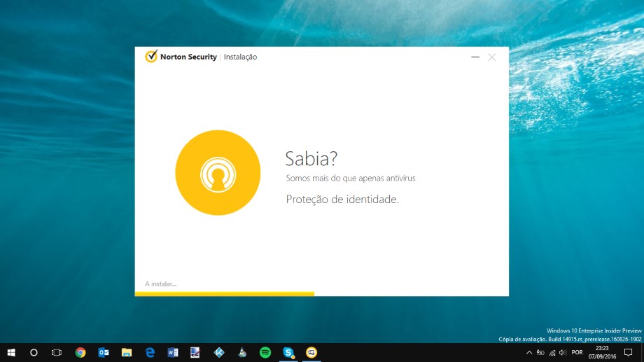Open the Action Center notifications panel
This screenshot has height=362, width=644.
click(628, 352)
